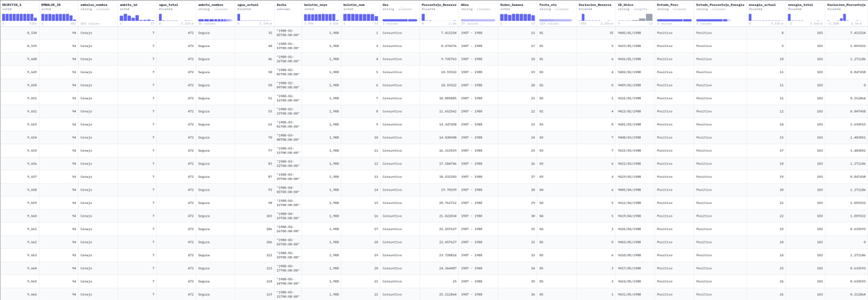Select the agua_actual column header
The width and height of the screenshot is (868, 300).
[x=248, y=4]
